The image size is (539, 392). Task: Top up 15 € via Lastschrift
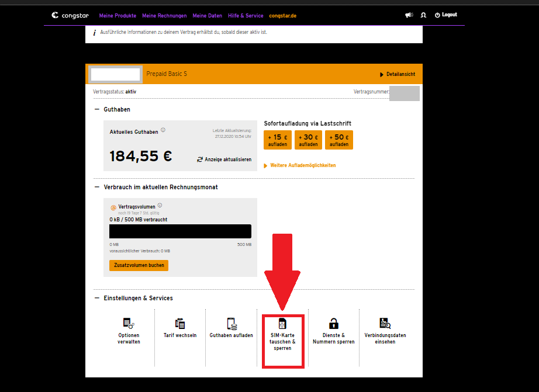tap(278, 140)
